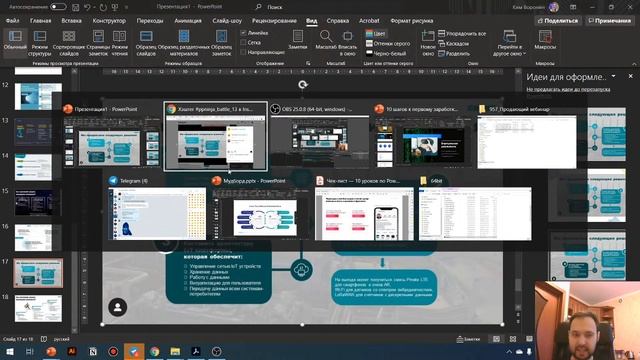Click the redo icon in quick access toolbar
640x360 pixels.
click(x=103, y=7)
